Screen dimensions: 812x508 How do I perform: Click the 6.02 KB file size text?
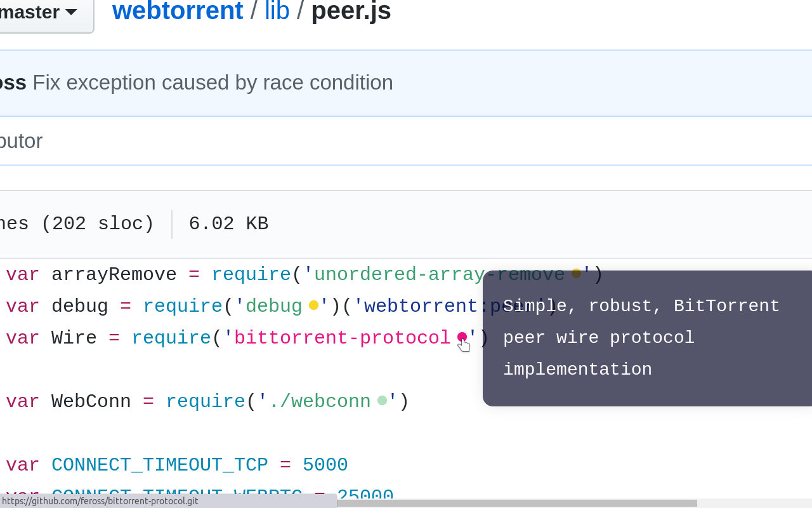(x=228, y=224)
